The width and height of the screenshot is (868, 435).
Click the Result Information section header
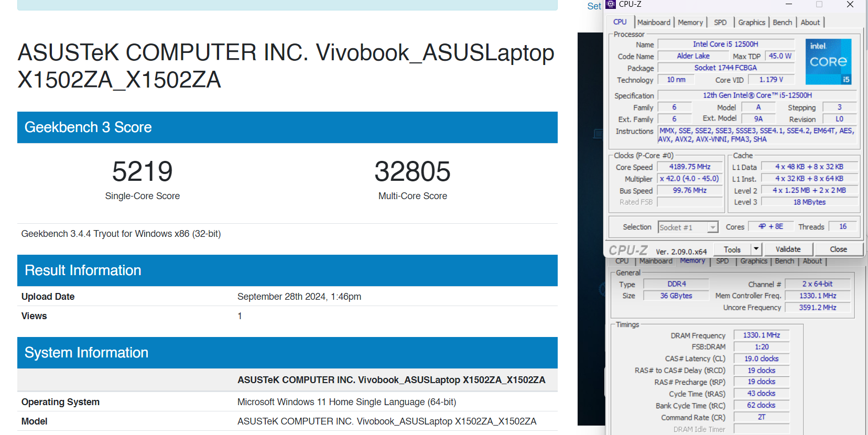tap(287, 270)
